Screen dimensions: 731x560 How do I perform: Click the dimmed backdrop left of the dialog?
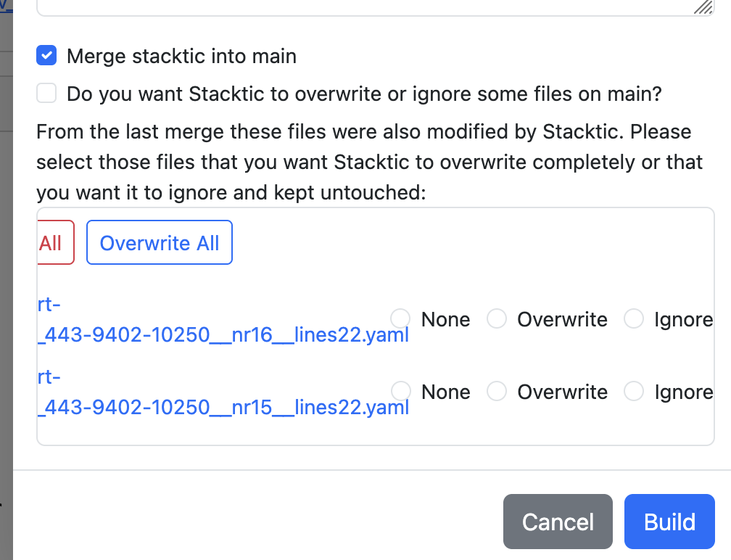pos(6,290)
